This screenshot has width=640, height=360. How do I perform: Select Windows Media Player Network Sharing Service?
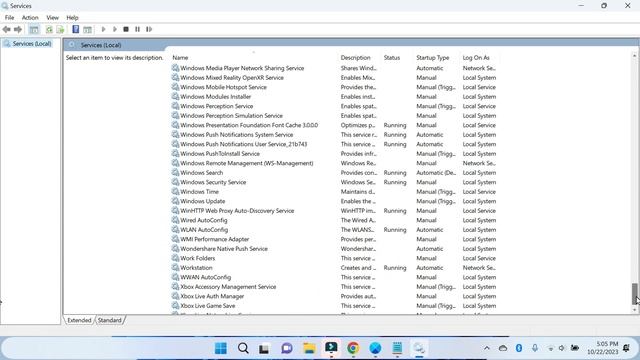click(242, 68)
